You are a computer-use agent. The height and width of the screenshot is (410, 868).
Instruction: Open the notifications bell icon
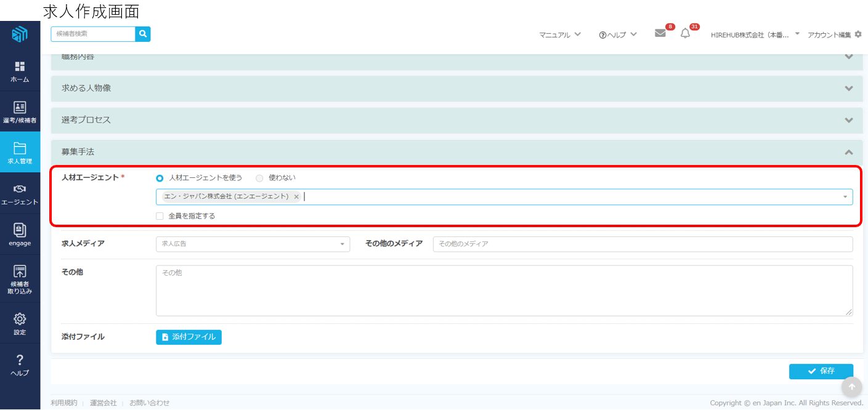click(685, 34)
